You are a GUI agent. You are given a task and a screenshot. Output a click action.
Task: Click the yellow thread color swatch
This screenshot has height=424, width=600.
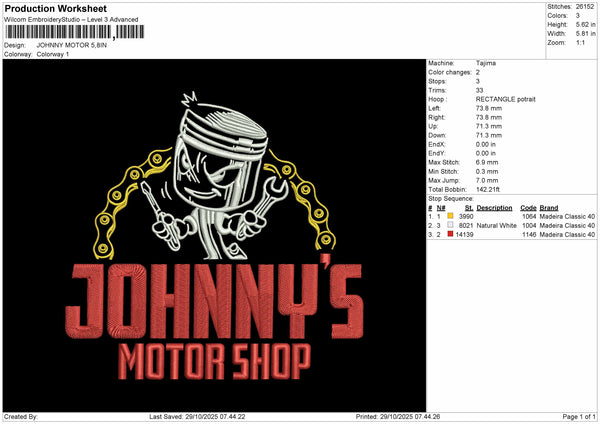point(450,216)
